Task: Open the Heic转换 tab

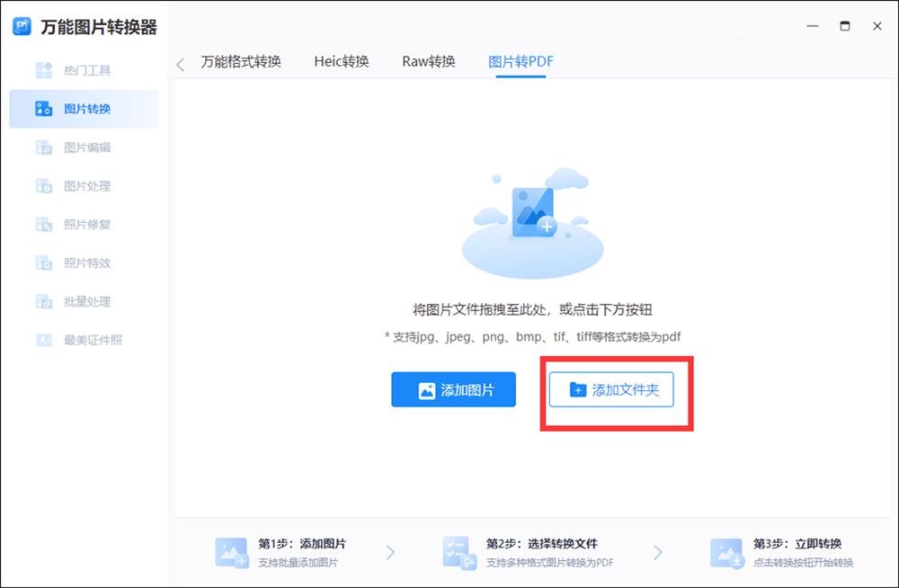Action: 341,60
